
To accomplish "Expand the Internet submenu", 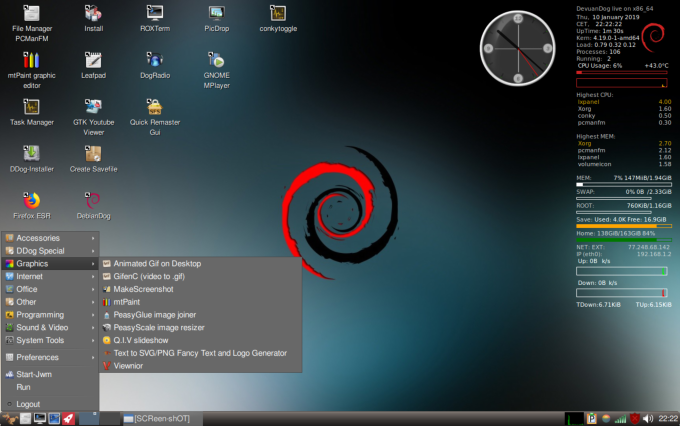I will click(50, 276).
